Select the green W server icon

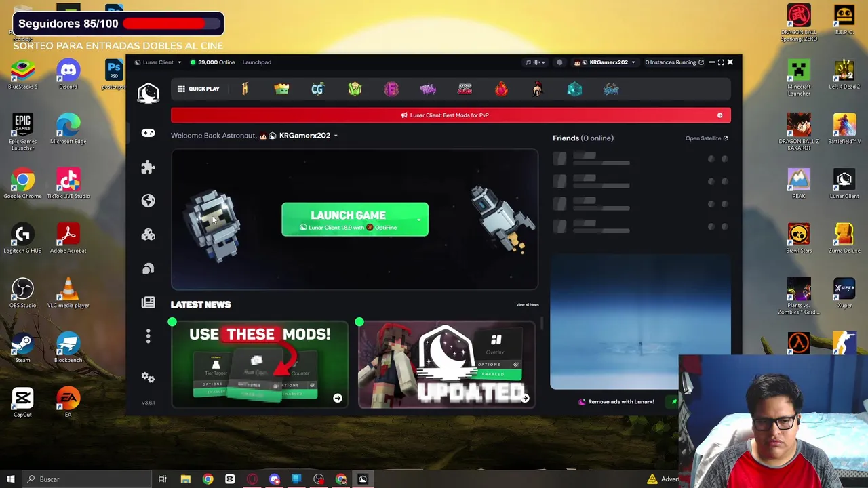click(x=355, y=89)
